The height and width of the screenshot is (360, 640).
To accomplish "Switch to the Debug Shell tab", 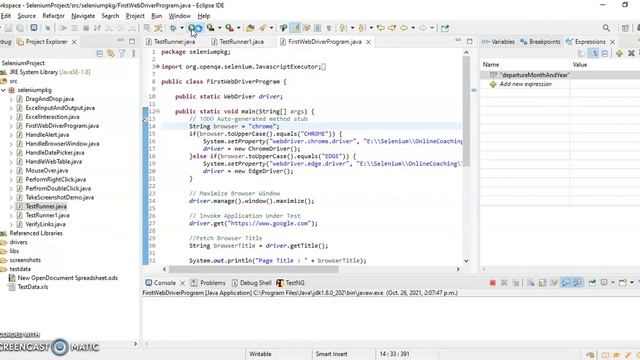I will point(251,283).
